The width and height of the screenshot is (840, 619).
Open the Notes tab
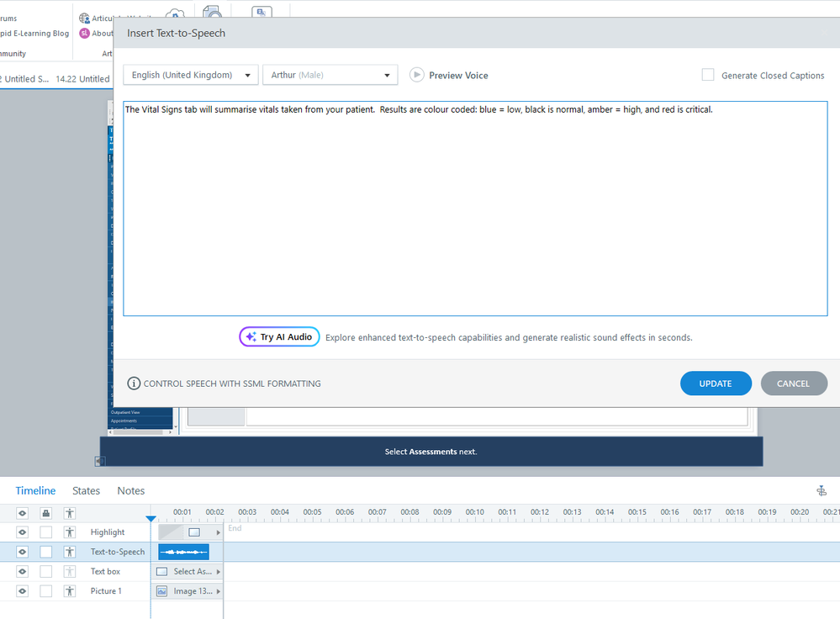(x=130, y=490)
